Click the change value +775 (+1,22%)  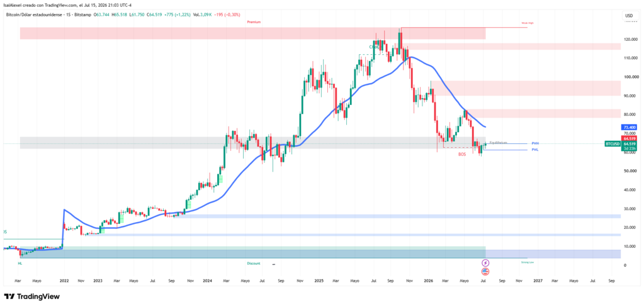click(178, 15)
